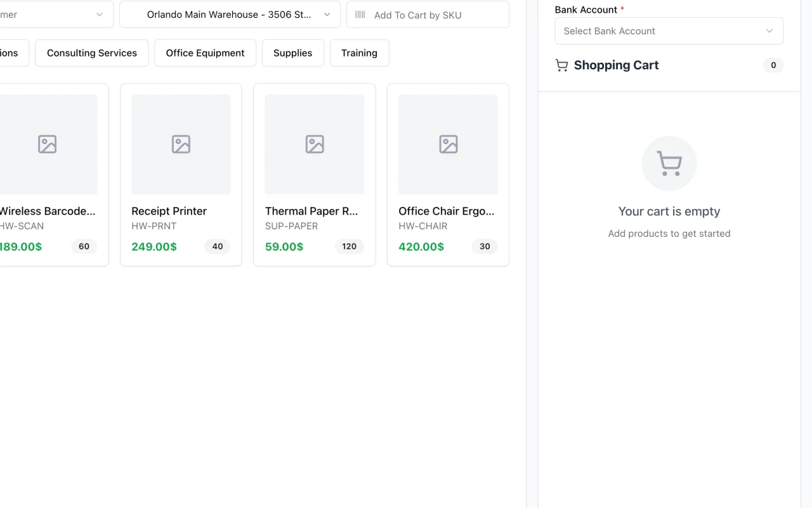Click the cart item count badge 0

(773, 65)
